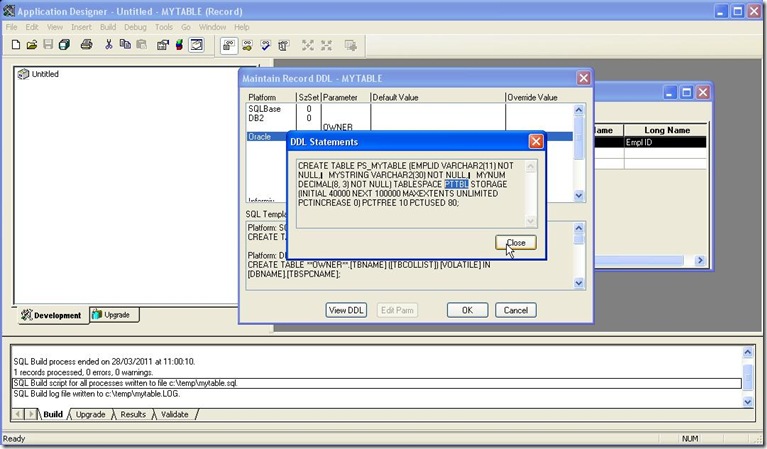Select the Untitled project tree node
The height and width of the screenshot is (449, 767).
(x=45, y=74)
